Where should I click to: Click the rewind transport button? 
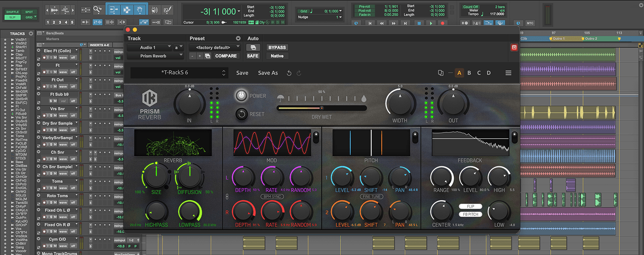tap(381, 23)
